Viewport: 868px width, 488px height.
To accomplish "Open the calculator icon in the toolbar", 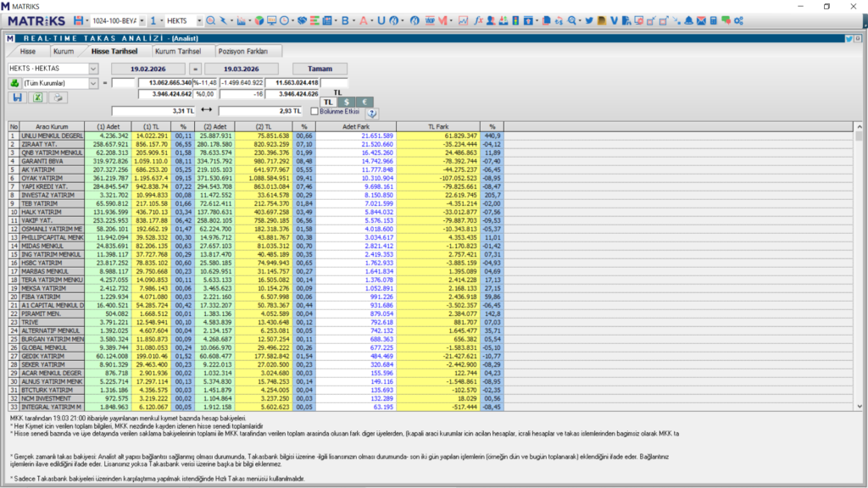I will tap(714, 20).
